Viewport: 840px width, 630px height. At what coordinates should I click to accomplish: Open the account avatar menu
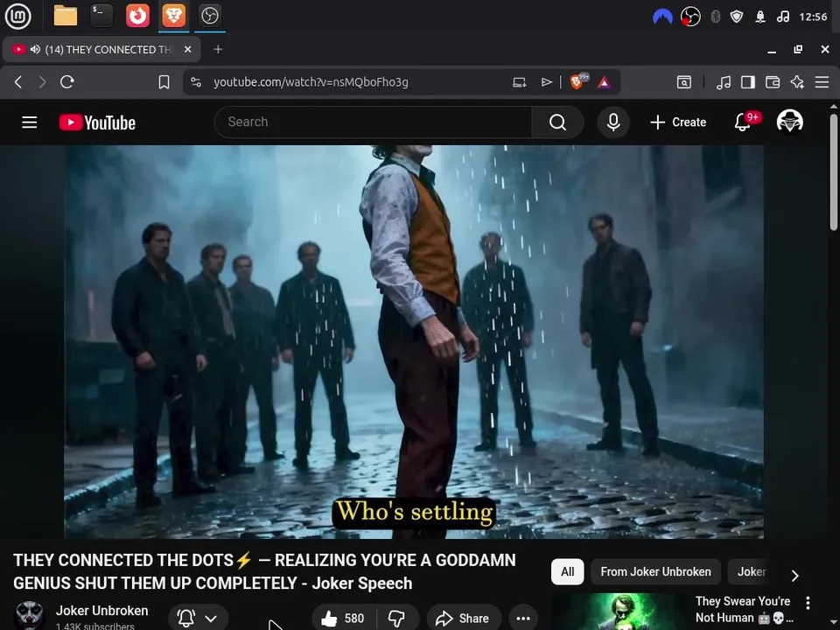point(789,122)
